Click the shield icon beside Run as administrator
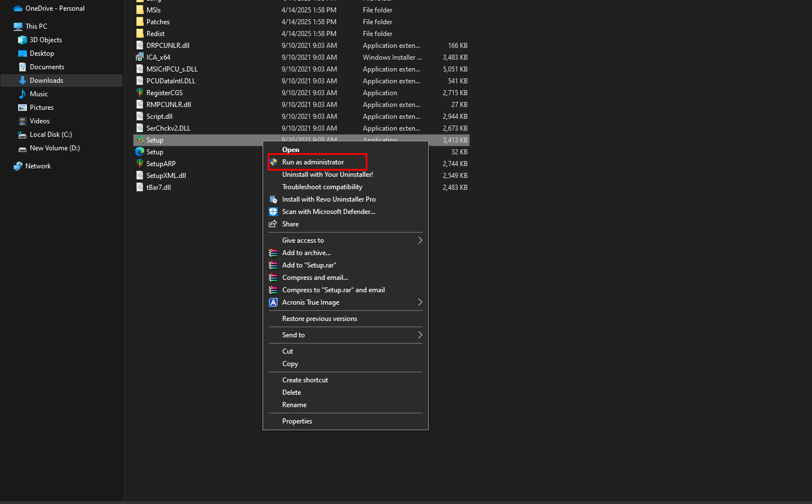 click(x=273, y=162)
